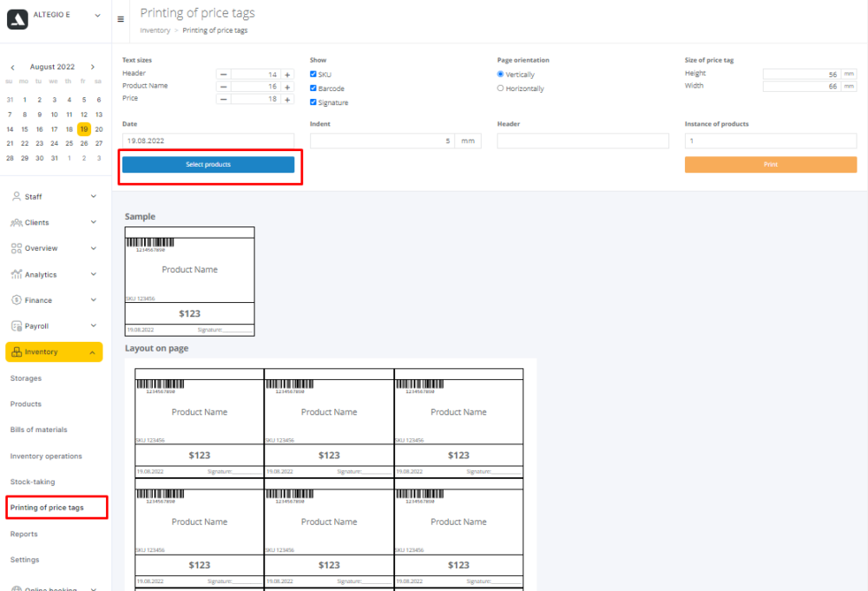Click the Sample price tag preview
Viewport: 868px width, 591px height.
[x=190, y=281]
